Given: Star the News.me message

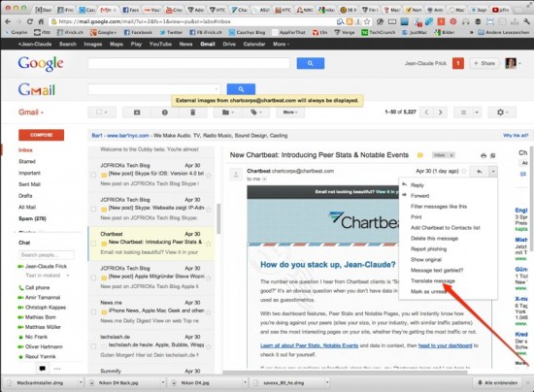Looking at the screenshot, I should (209, 312).
